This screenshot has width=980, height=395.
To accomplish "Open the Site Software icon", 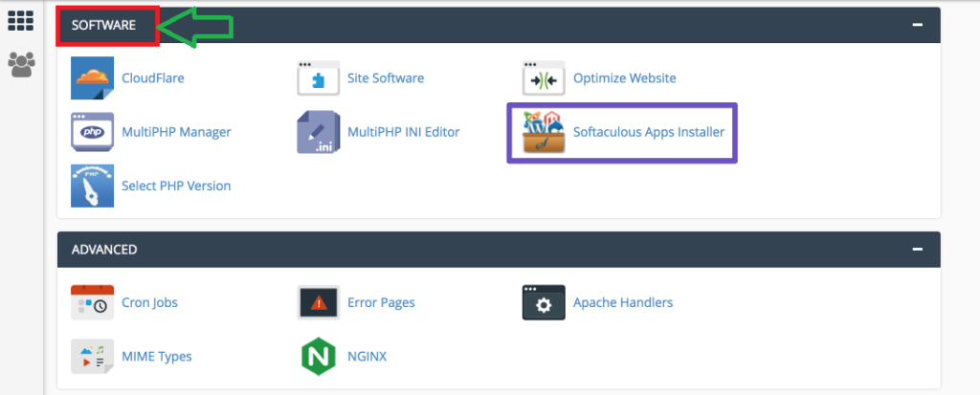I will click(x=318, y=78).
